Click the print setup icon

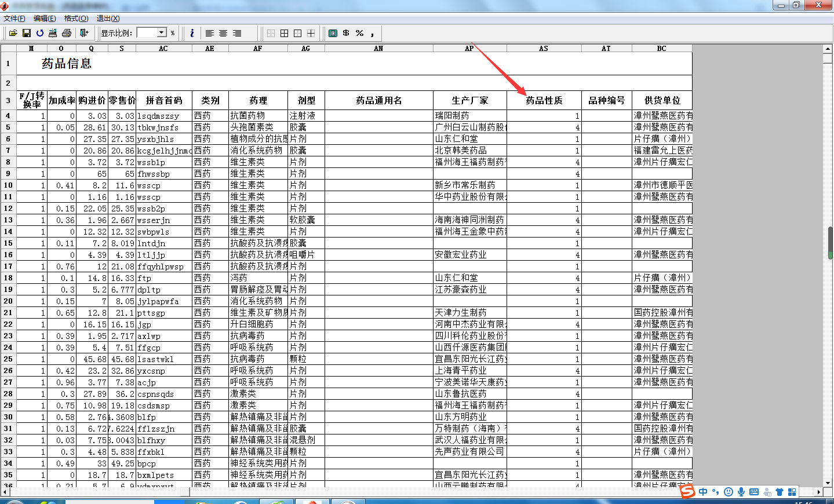(53, 33)
